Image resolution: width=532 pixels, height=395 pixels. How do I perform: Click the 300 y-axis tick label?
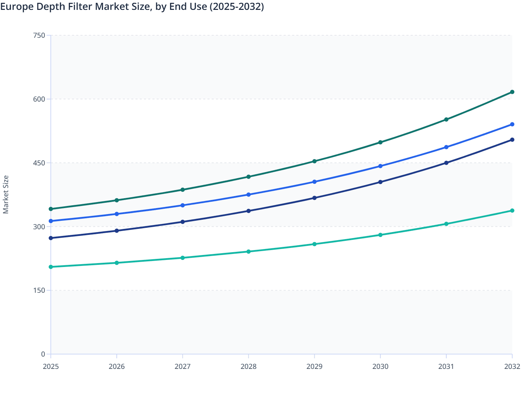tap(39, 226)
